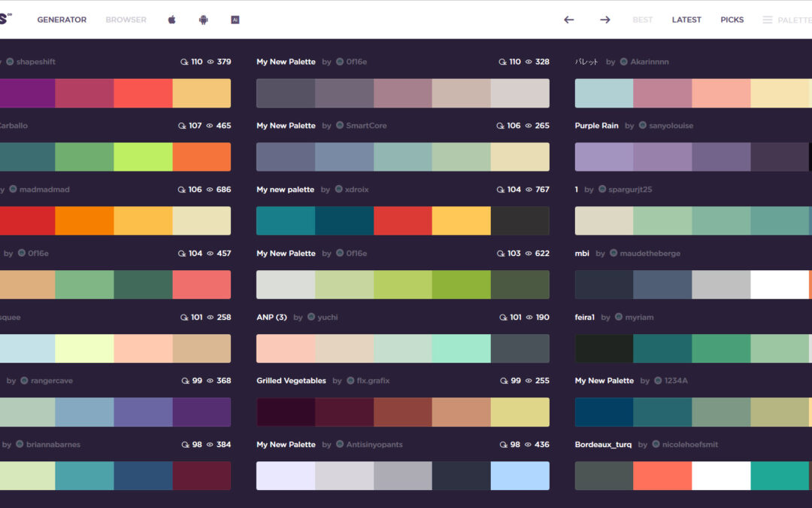The width and height of the screenshot is (812, 508).
Task: Select the BEST sorting tab
Action: click(x=642, y=20)
